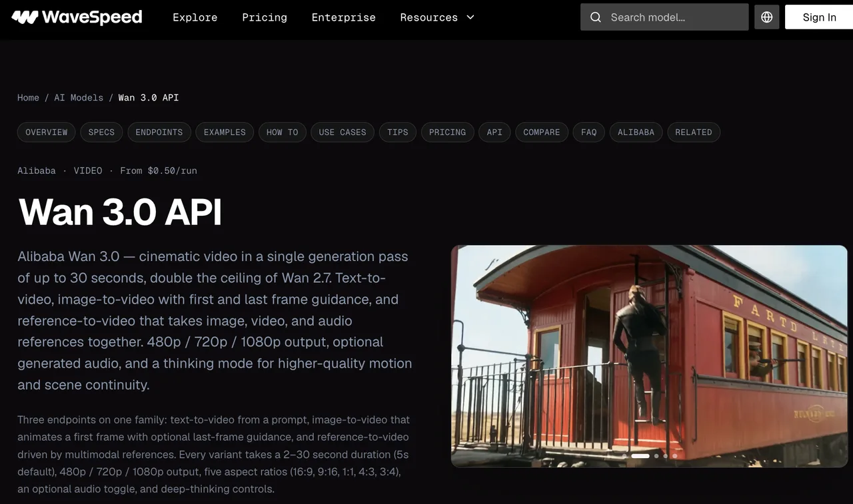Click the Resources menu label

pyautogui.click(x=429, y=17)
